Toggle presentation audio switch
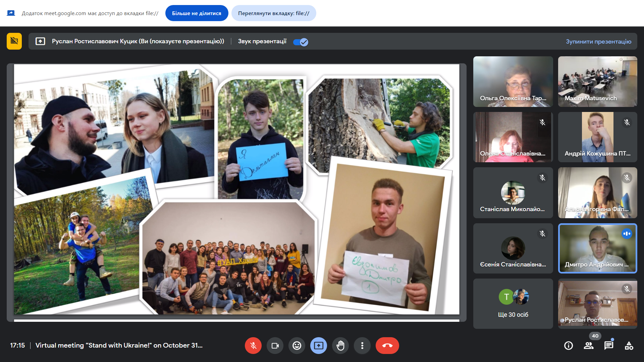 (301, 42)
